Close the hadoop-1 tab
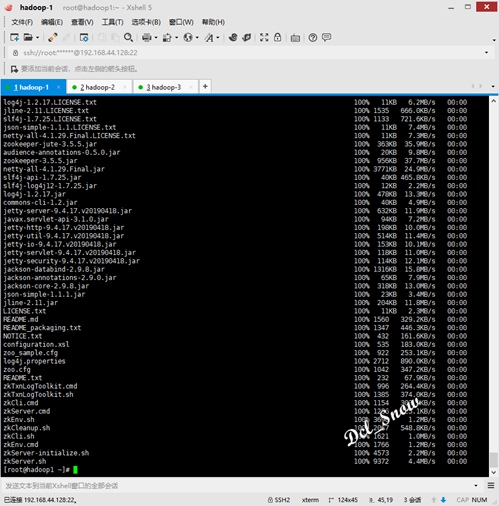This screenshot has height=506, width=499. [x=59, y=87]
